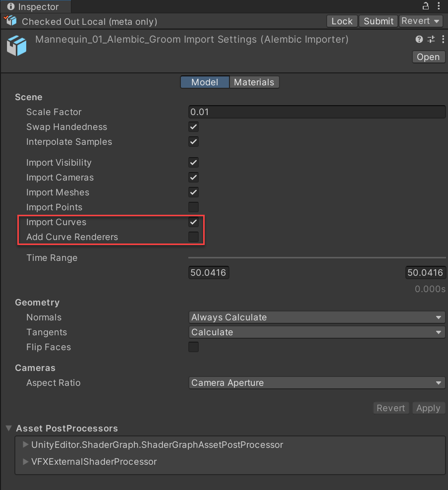Click the Inspector info icon on the tab
Viewport: 448px width, 490px height.
tap(10, 7)
